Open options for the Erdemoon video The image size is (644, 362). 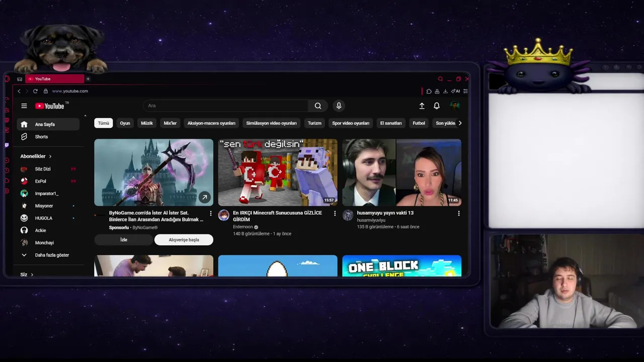(335, 213)
